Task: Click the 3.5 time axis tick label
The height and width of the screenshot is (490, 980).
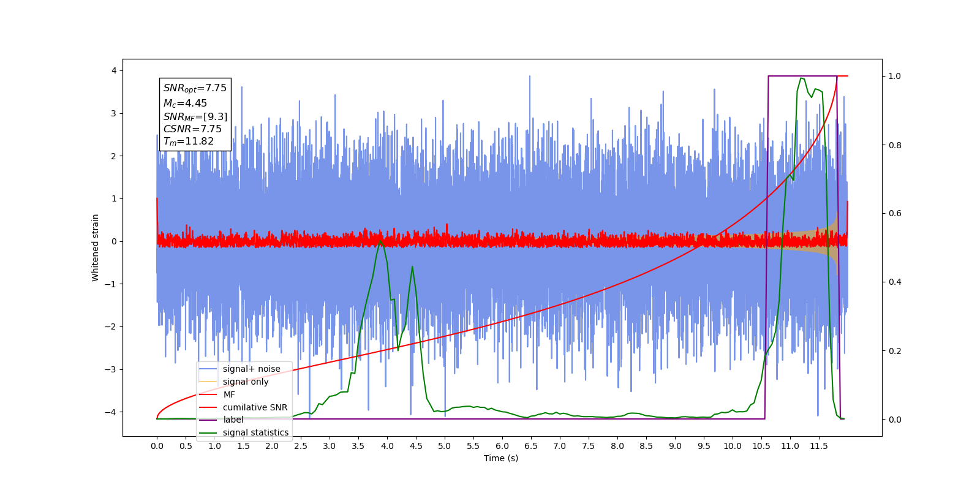Action: 358,446
